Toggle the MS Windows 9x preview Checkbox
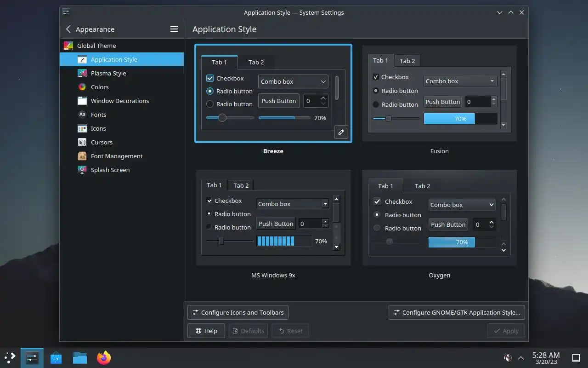The height and width of the screenshot is (368, 588). [x=209, y=201]
